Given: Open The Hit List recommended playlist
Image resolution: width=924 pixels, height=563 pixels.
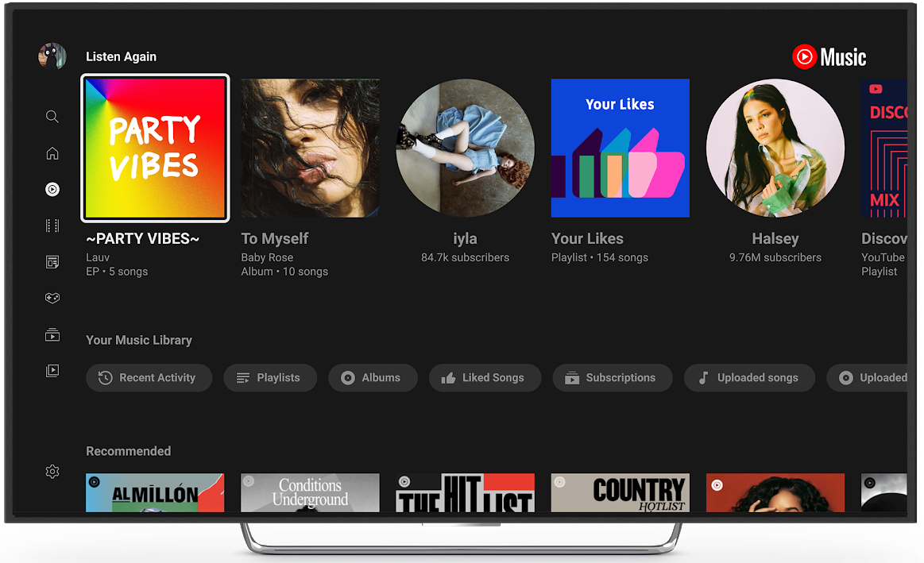Looking at the screenshot, I should point(465,492).
